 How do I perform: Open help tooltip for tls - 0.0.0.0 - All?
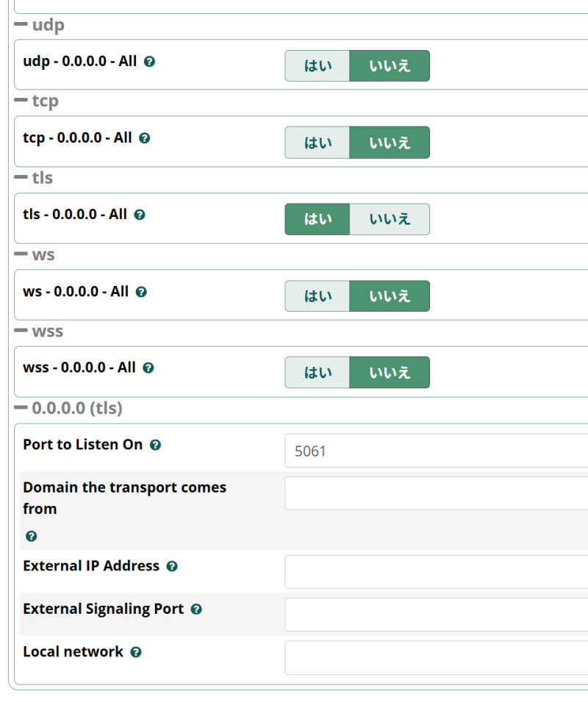coord(140,215)
